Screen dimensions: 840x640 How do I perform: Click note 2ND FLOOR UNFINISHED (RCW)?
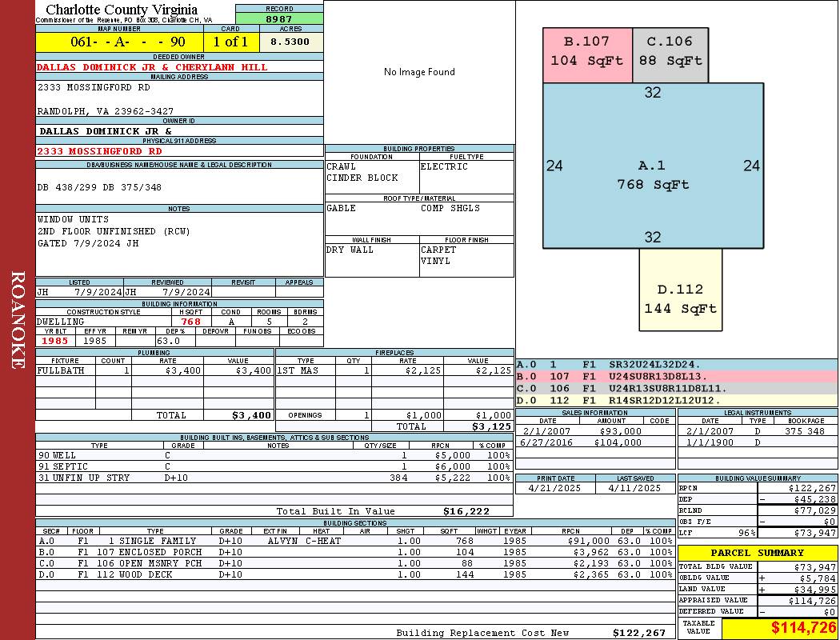(114, 231)
